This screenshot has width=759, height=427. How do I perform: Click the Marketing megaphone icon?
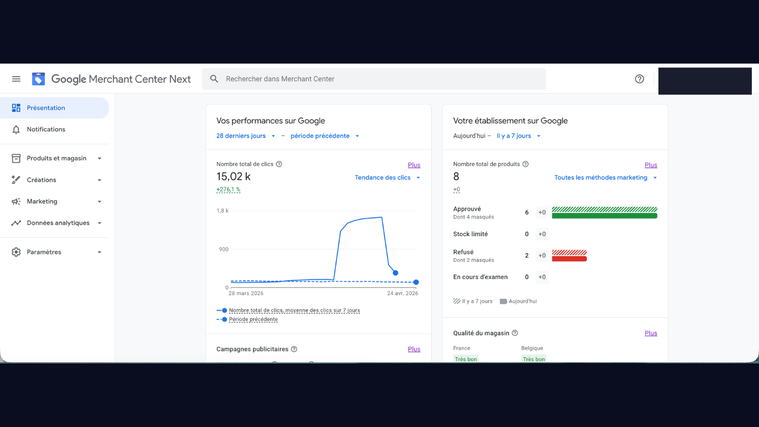click(16, 201)
